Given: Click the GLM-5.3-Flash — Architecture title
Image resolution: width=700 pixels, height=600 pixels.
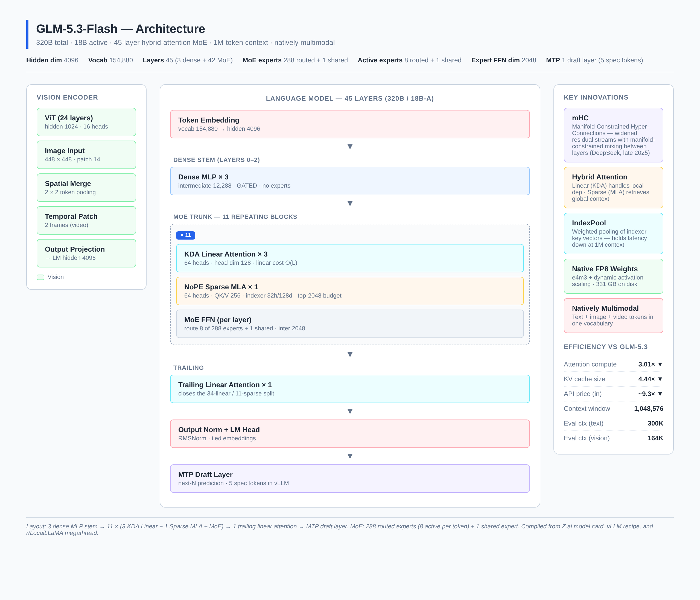Looking at the screenshot, I should point(120,29).
